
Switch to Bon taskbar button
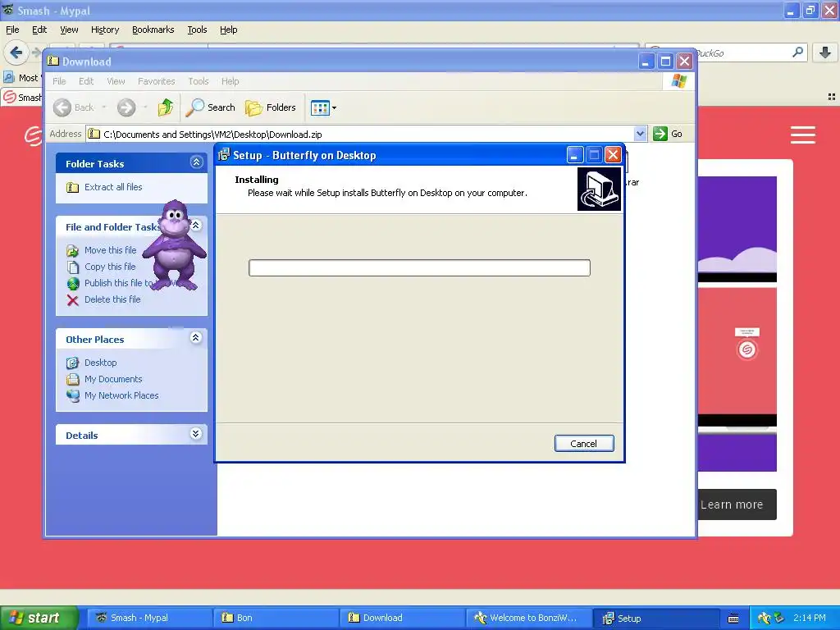point(276,619)
